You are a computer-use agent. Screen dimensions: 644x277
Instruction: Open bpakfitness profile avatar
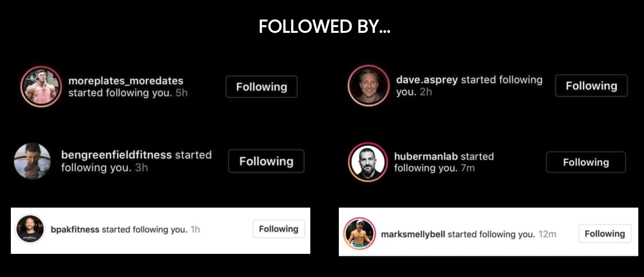[30, 229]
